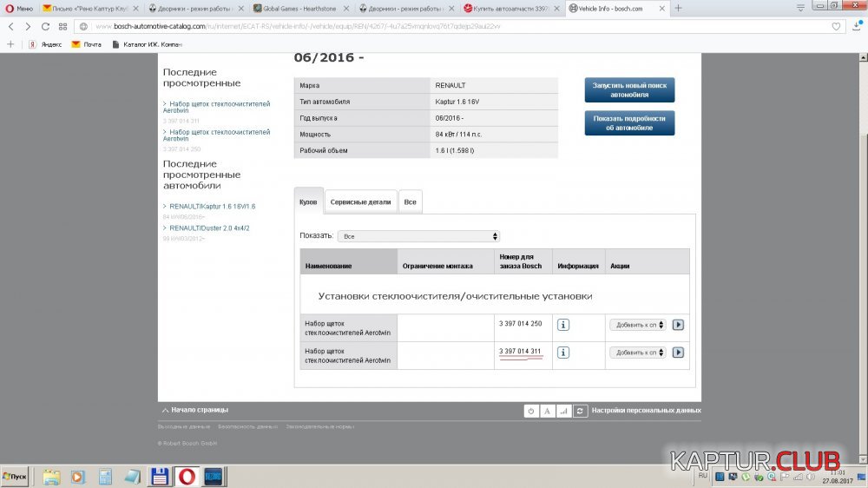Open Каталог ИЖ bookmark
This screenshot has height=488, width=868.
(x=148, y=44)
